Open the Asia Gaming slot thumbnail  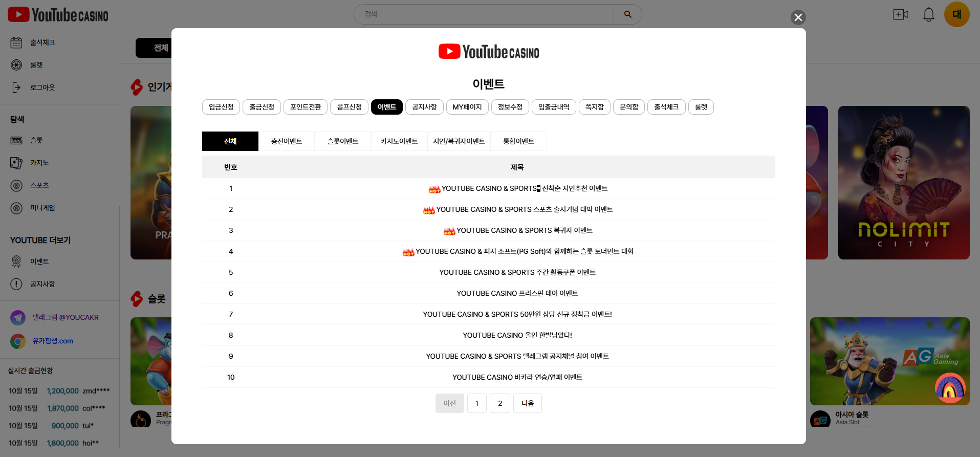coord(890,361)
